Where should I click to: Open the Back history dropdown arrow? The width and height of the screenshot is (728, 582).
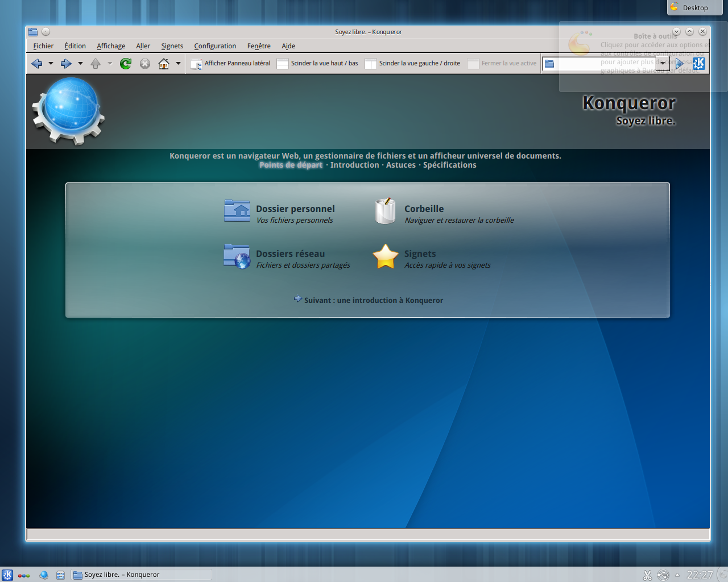[x=51, y=64]
